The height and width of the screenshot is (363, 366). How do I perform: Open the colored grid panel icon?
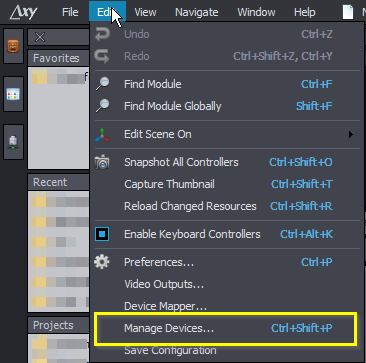13,94
